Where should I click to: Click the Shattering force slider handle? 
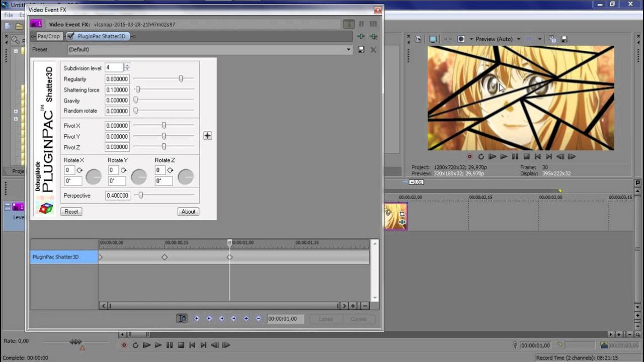(x=137, y=89)
